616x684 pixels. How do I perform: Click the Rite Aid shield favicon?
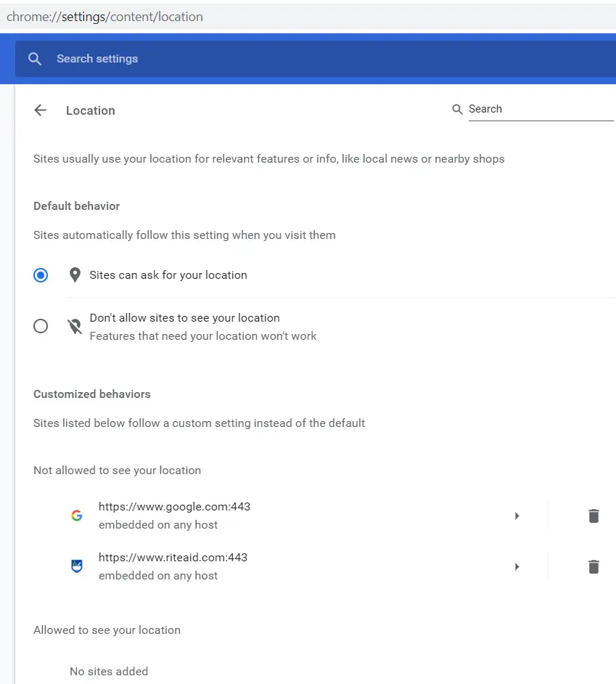click(76, 566)
